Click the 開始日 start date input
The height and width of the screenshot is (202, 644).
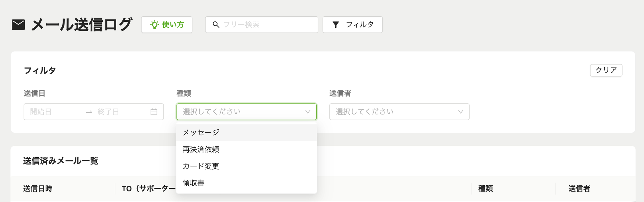pos(53,112)
